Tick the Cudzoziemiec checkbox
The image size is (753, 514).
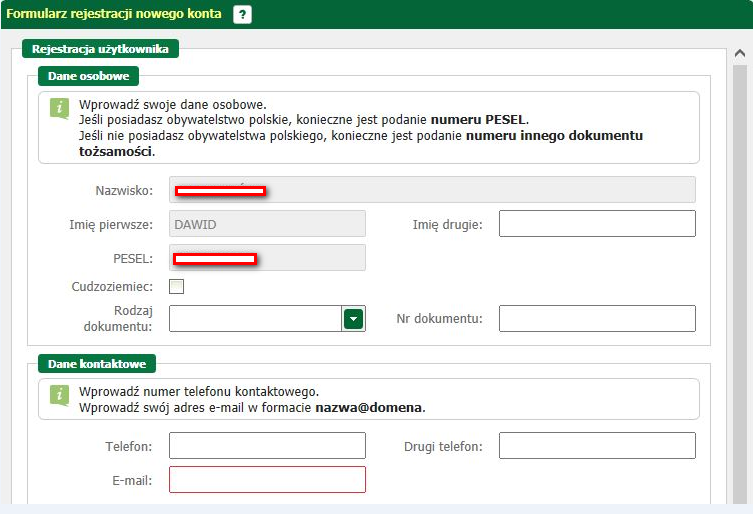(176, 286)
